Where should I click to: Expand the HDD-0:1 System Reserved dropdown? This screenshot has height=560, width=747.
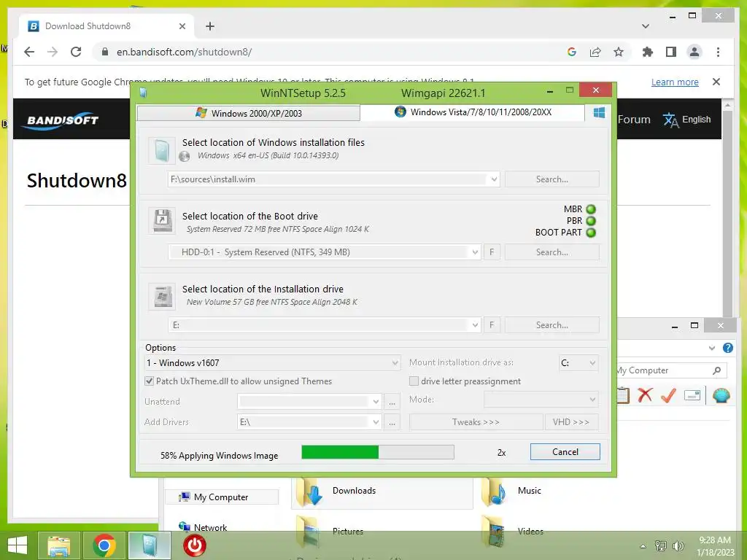coord(474,252)
